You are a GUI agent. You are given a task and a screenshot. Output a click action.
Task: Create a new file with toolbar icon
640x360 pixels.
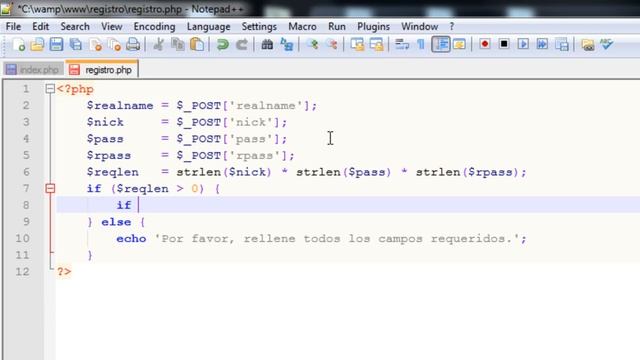tap(18, 44)
